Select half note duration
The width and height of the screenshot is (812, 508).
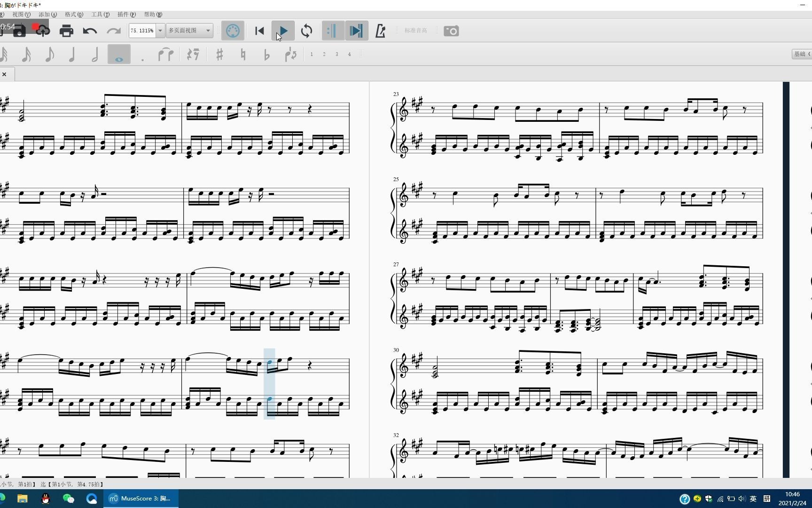point(95,55)
